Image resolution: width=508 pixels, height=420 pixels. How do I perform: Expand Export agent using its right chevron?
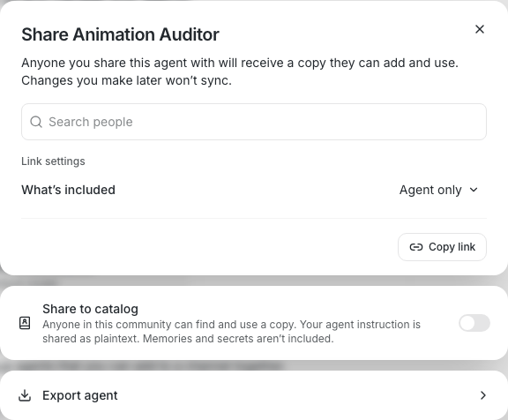[483, 395]
